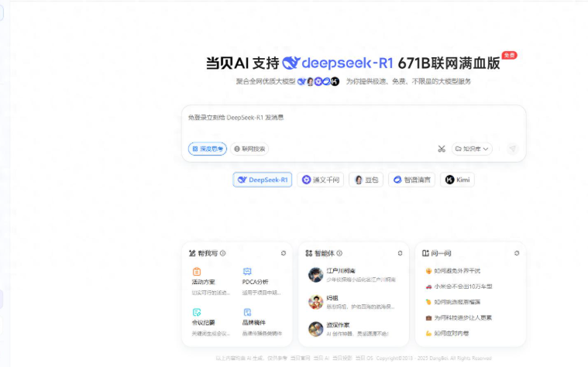
Task: Open the 知识库 knowledge base dropdown
Action: [x=472, y=149]
